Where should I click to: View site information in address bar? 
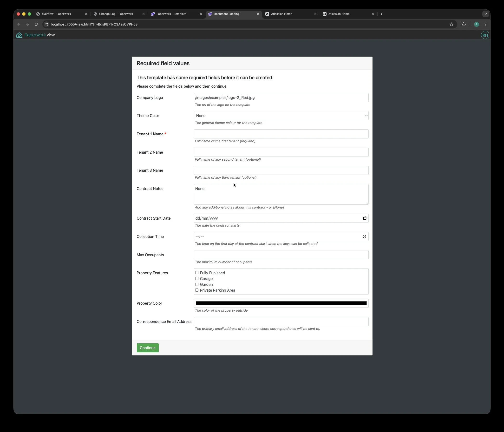tap(46, 24)
